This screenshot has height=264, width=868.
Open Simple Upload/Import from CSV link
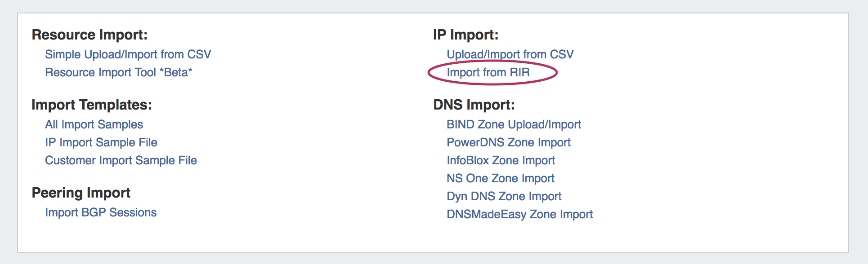[x=128, y=54]
